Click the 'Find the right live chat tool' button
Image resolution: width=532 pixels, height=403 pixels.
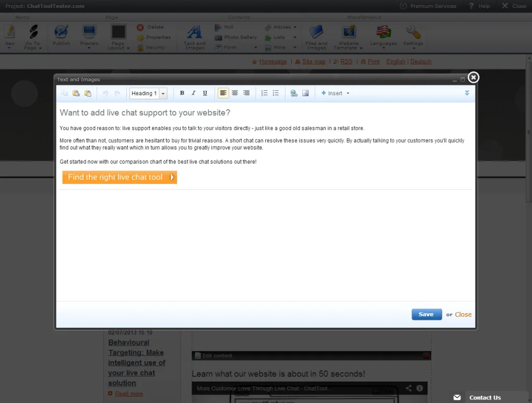120,177
